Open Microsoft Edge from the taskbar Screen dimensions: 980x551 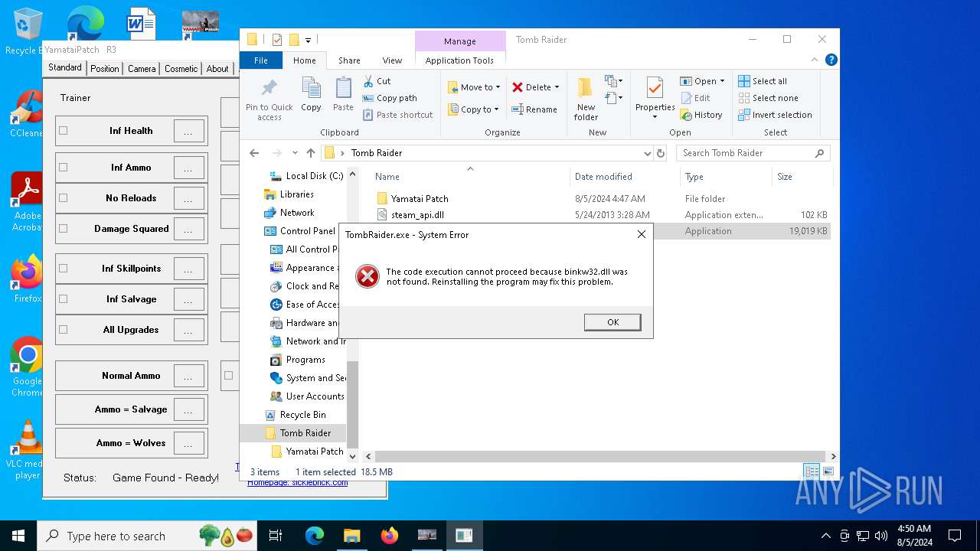pos(315,536)
